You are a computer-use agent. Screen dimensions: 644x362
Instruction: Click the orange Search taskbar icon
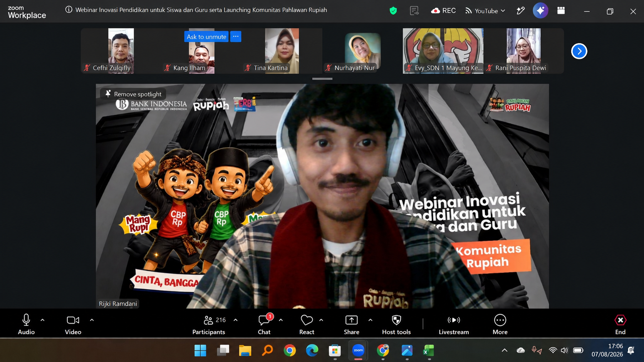tap(267, 350)
